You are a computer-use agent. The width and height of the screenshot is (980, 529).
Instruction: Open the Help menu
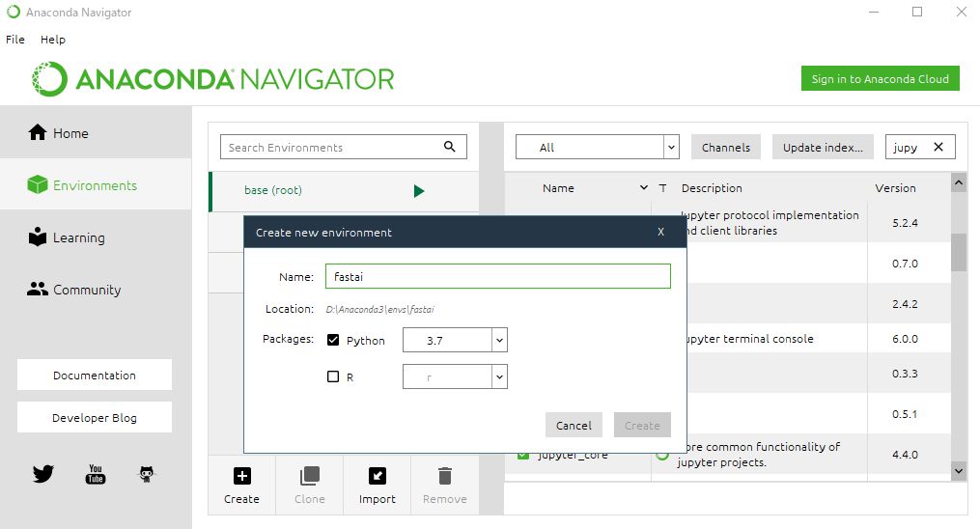(52, 40)
